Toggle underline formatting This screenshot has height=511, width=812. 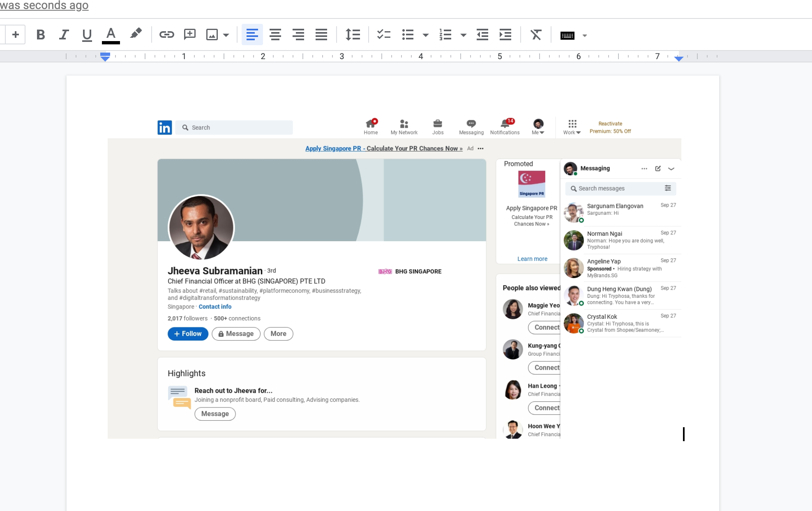(x=87, y=35)
